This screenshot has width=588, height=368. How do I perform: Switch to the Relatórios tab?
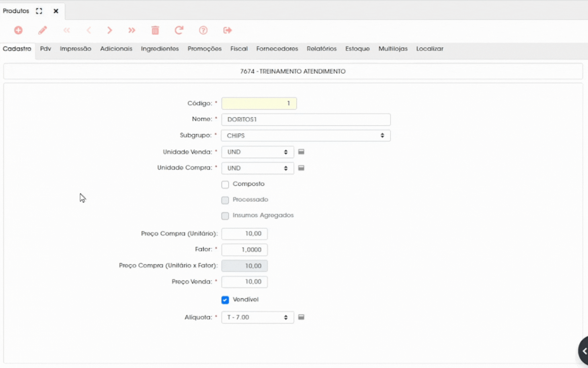pyautogui.click(x=322, y=49)
